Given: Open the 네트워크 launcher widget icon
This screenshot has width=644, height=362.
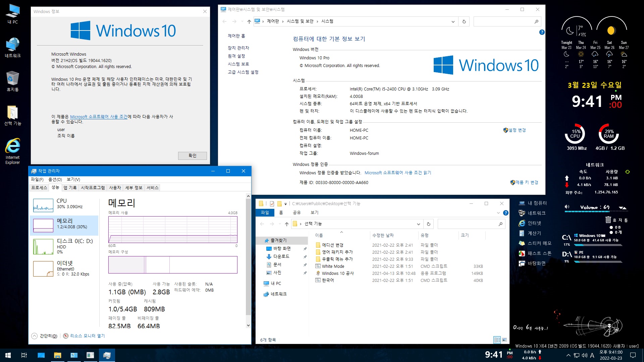Looking at the screenshot, I should 522,213.
